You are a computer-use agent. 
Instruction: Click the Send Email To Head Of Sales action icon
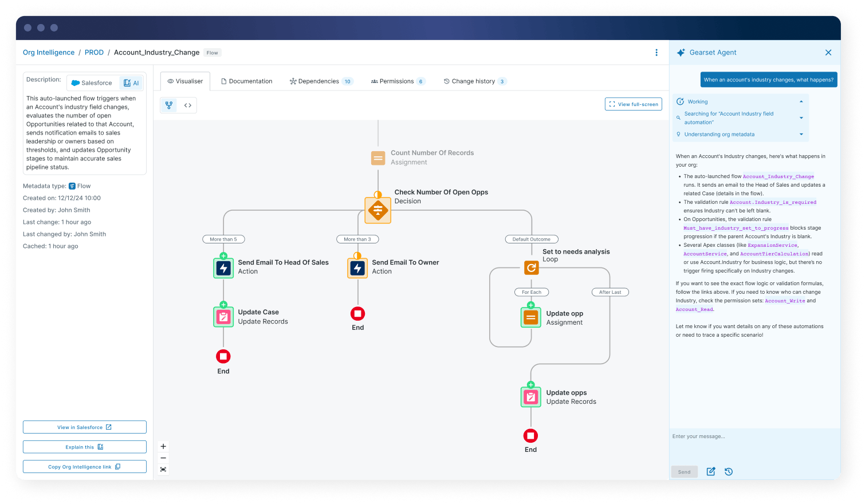(x=223, y=267)
